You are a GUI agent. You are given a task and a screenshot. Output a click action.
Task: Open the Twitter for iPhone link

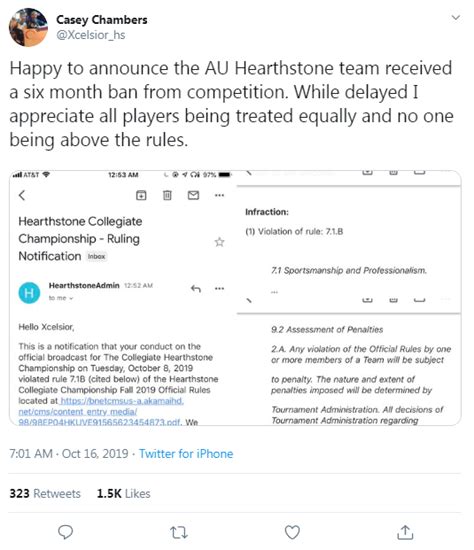pos(186,454)
